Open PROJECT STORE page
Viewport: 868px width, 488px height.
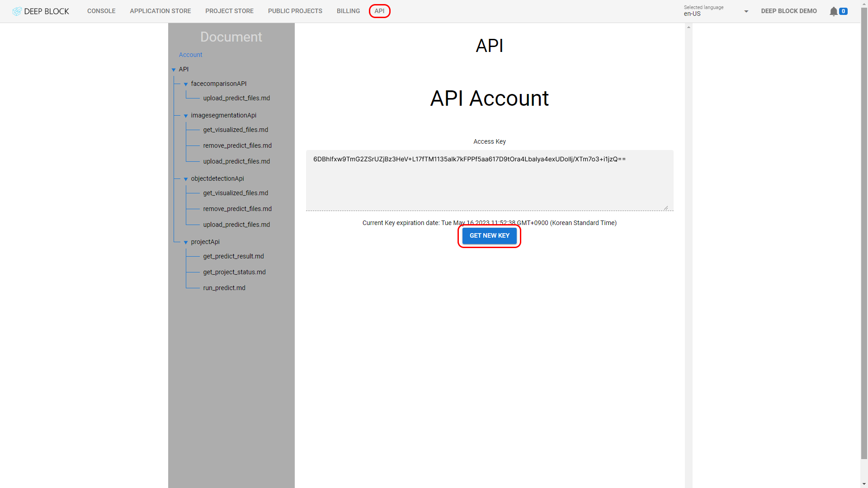point(229,11)
